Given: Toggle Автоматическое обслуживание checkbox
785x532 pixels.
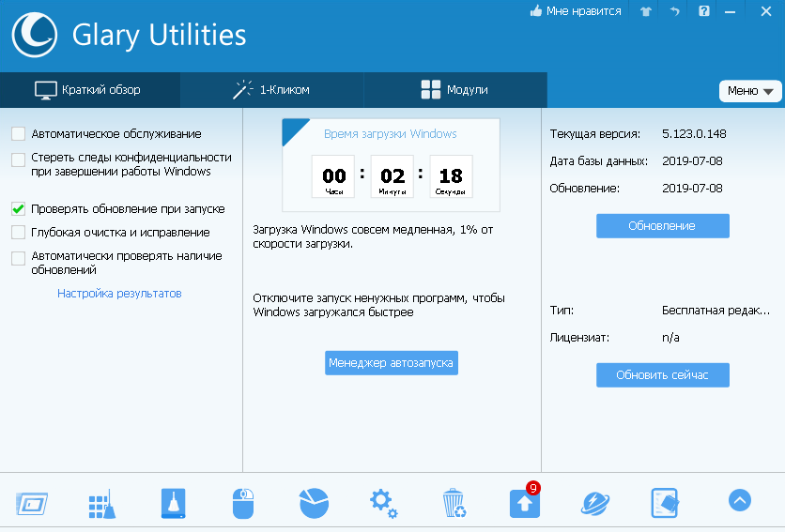Looking at the screenshot, I should (19, 133).
